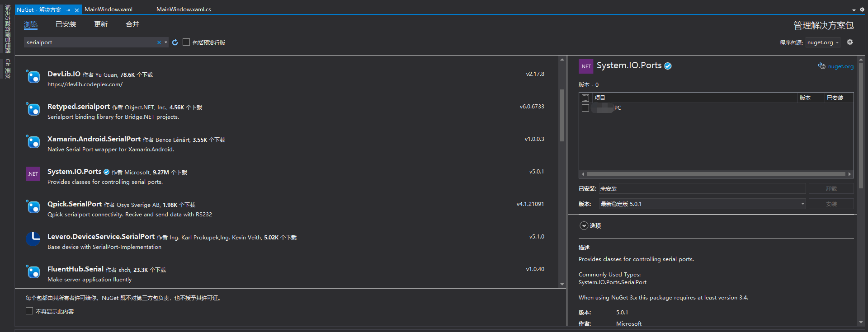Check the PC project checkbox

click(585, 108)
